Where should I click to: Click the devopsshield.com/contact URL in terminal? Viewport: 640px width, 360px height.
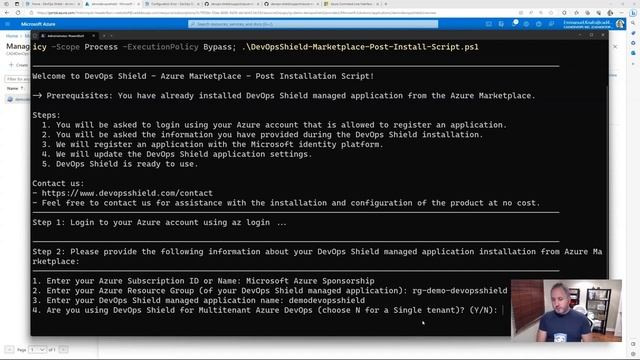127,193
